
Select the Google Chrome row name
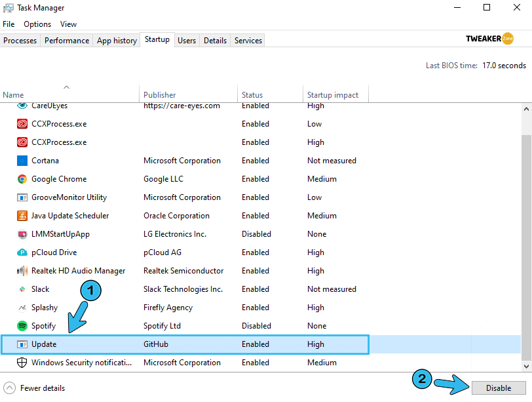click(59, 179)
